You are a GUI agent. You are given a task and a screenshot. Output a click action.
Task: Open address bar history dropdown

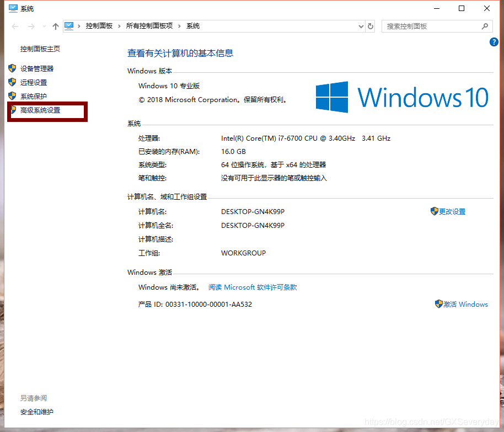tap(361, 26)
